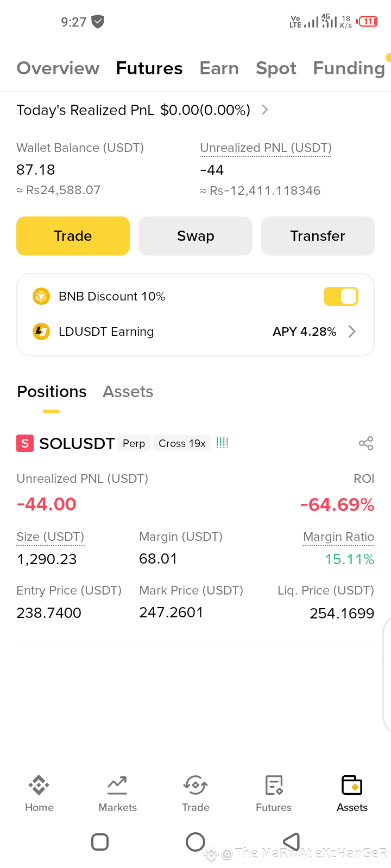Share the SOLUSDT position via share icon
Viewport: 391px width, 868px height.
click(366, 443)
